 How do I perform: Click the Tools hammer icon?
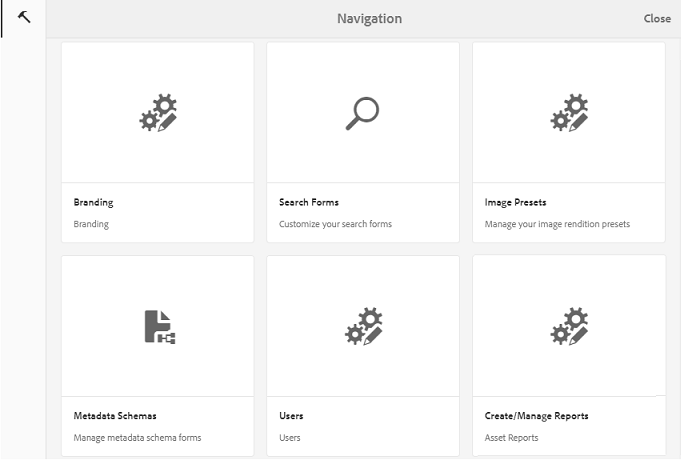coord(24,18)
